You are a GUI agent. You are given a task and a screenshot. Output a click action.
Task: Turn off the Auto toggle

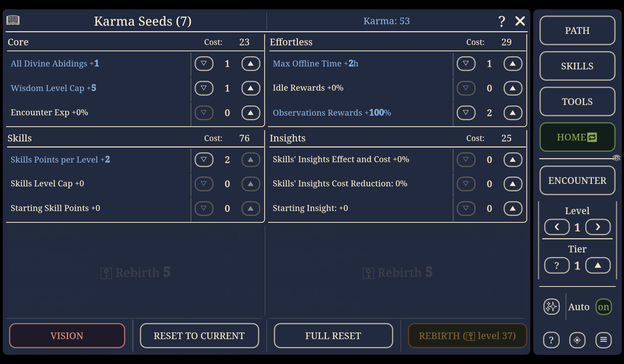click(x=603, y=307)
